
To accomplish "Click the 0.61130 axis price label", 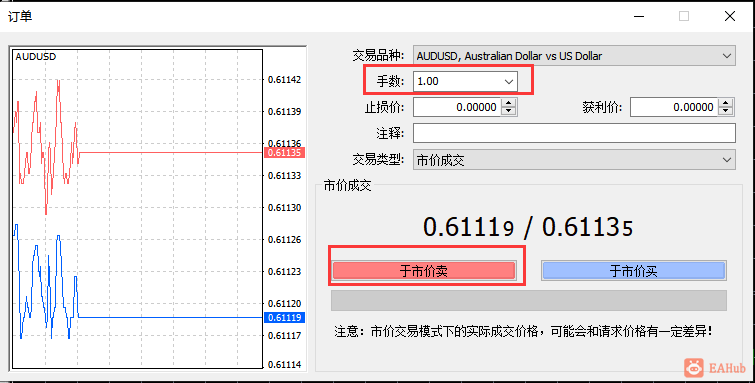I will click(x=284, y=207).
